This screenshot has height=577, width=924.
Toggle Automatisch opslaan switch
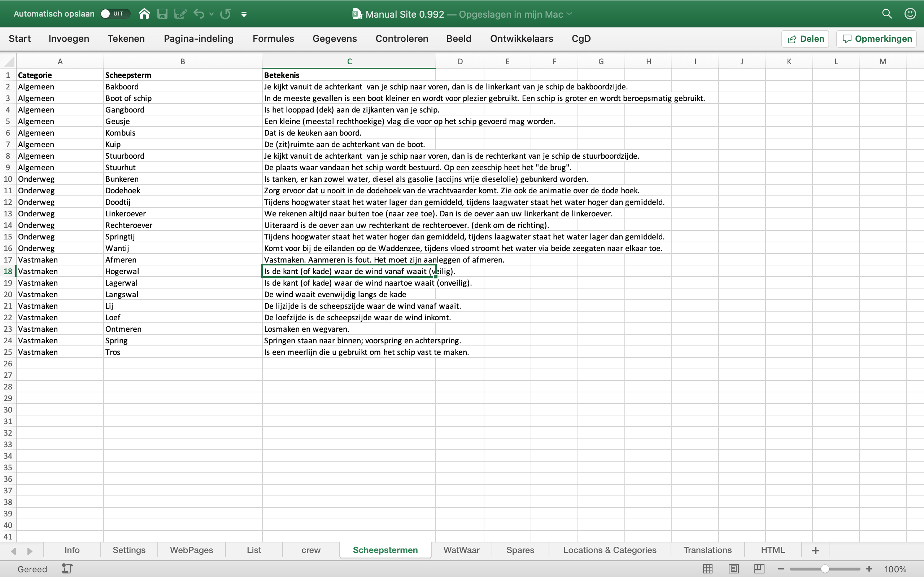[x=115, y=14]
